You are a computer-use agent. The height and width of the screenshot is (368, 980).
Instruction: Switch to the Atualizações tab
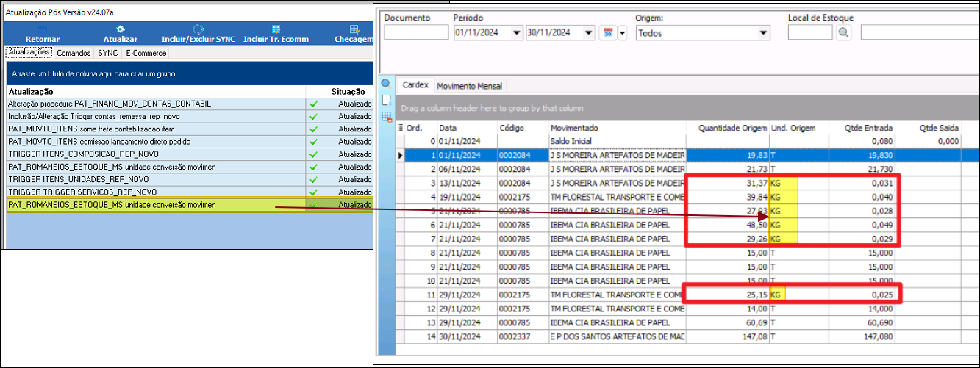(x=29, y=52)
